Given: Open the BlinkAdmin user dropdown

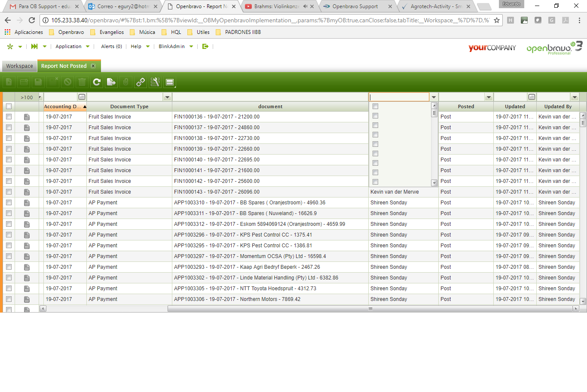Looking at the screenshot, I should pyautogui.click(x=176, y=46).
